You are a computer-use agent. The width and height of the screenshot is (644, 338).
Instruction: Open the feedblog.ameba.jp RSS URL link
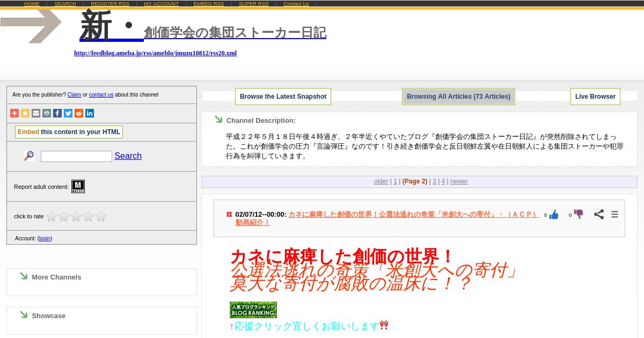[x=155, y=53]
